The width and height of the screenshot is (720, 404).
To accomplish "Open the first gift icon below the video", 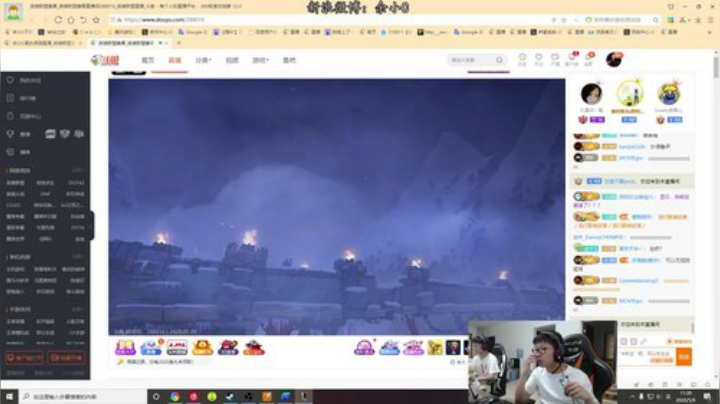I will [x=125, y=348].
